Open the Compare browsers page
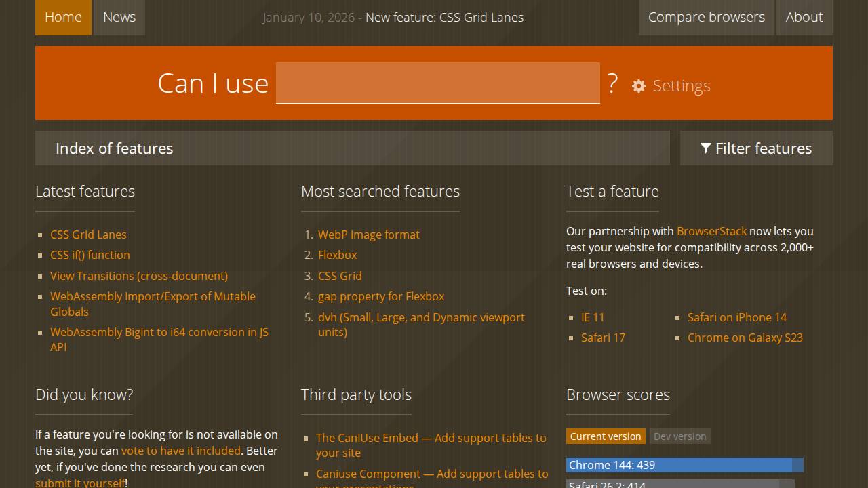Viewport: 868px width, 488px height. (x=706, y=17)
